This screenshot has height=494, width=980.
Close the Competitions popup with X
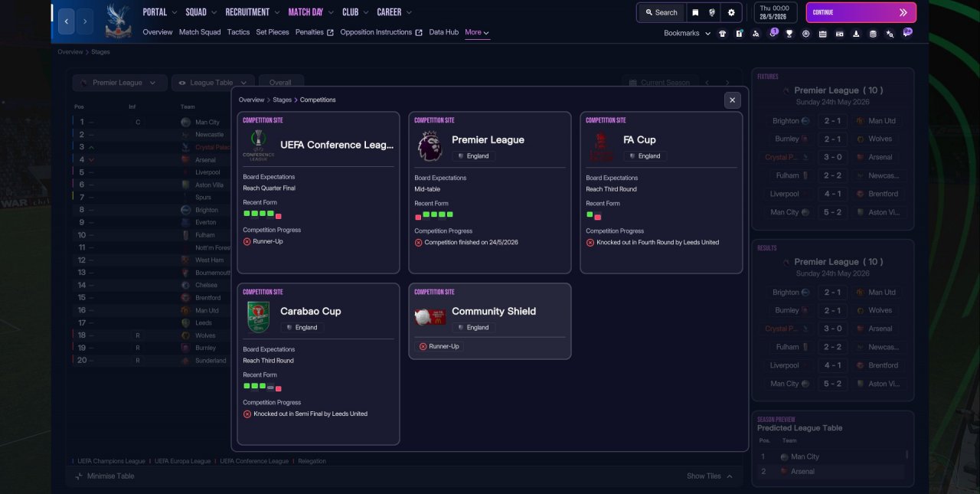point(733,100)
